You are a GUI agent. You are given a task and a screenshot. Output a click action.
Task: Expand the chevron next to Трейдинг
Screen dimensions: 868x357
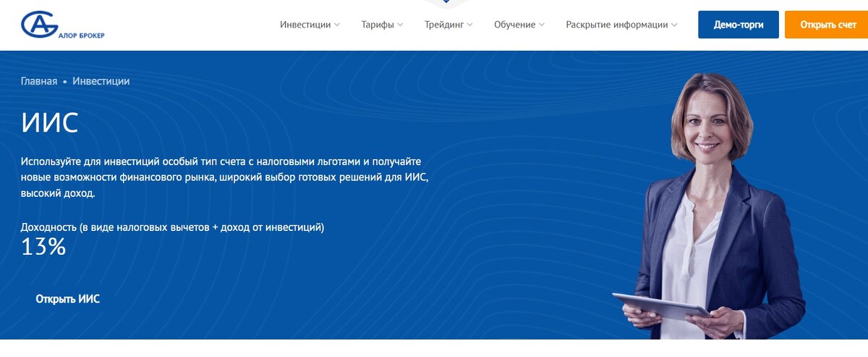(x=469, y=25)
